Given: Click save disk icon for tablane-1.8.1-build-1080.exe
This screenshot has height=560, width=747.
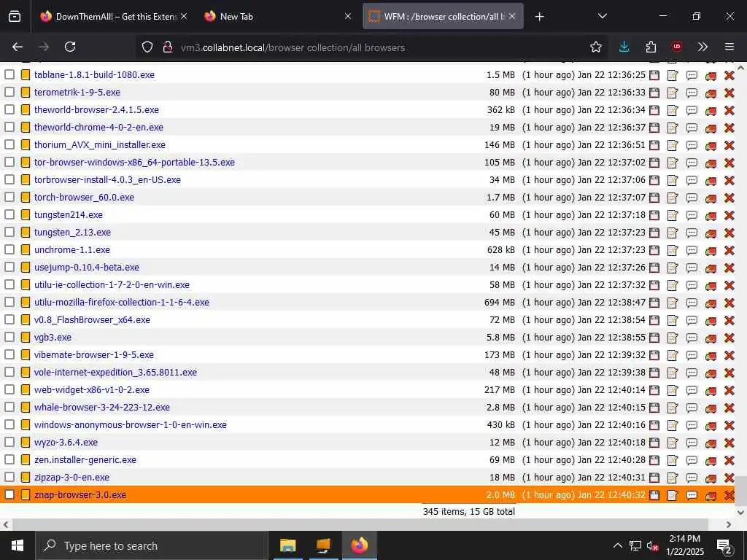Looking at the screenshot, I should 654,75.
